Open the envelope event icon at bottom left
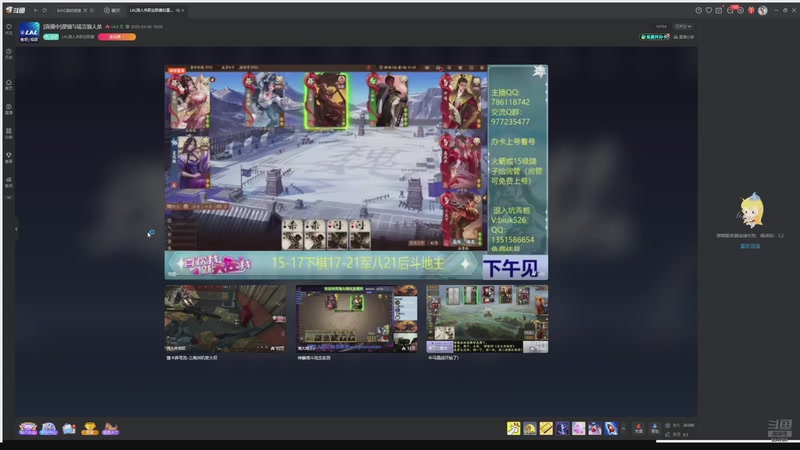This screenshot has height=450, width=800. [69, 429]
